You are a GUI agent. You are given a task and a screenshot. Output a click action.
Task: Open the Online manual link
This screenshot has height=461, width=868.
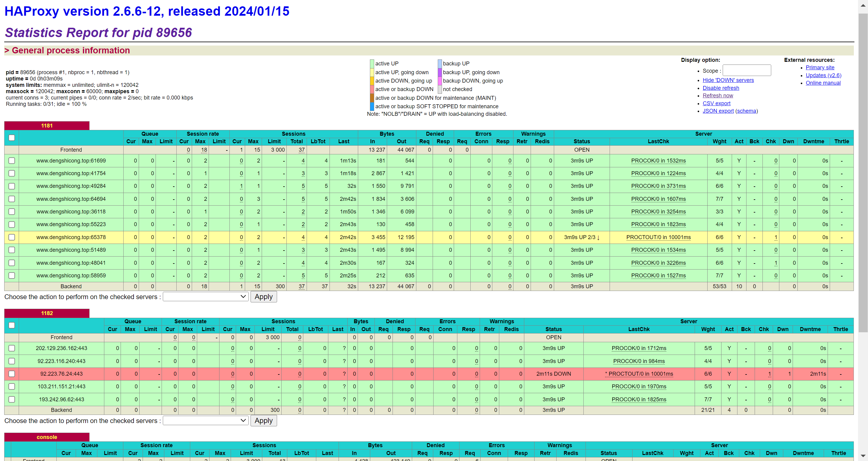(823, 83)
